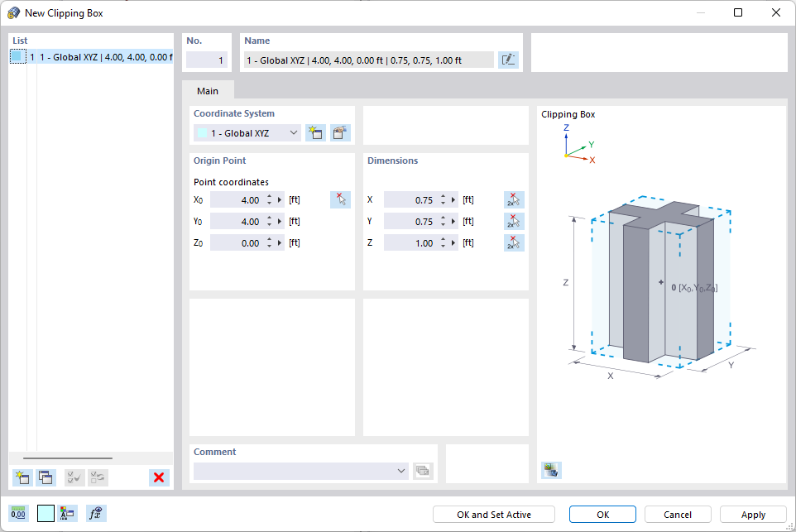Create new coordinate system icon
796x532 pixels.
pos(315,133)
